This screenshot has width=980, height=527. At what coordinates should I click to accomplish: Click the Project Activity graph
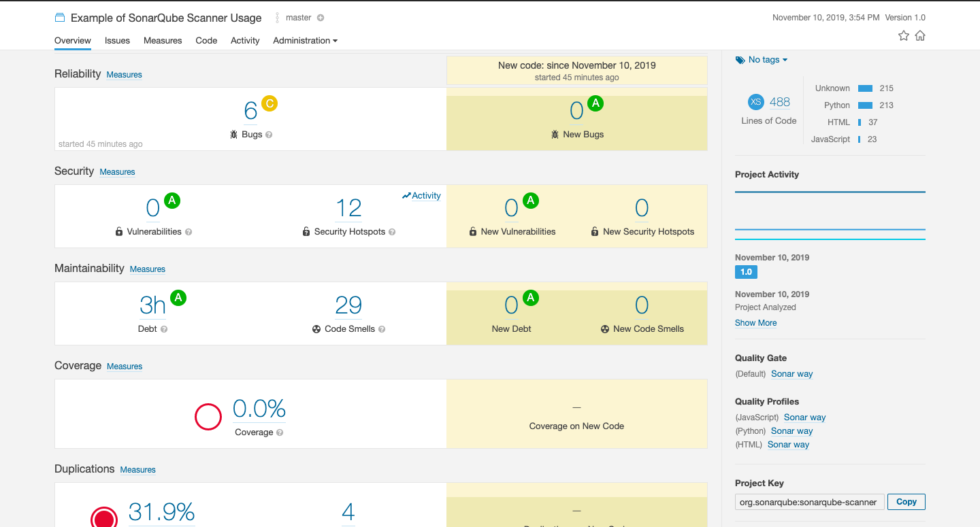point(830,216)
